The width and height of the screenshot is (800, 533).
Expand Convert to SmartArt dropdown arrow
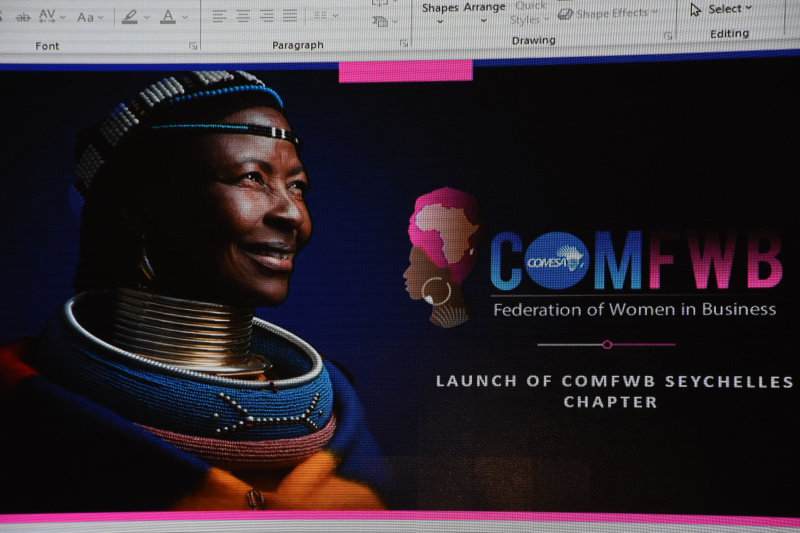[x=395, y=22]
